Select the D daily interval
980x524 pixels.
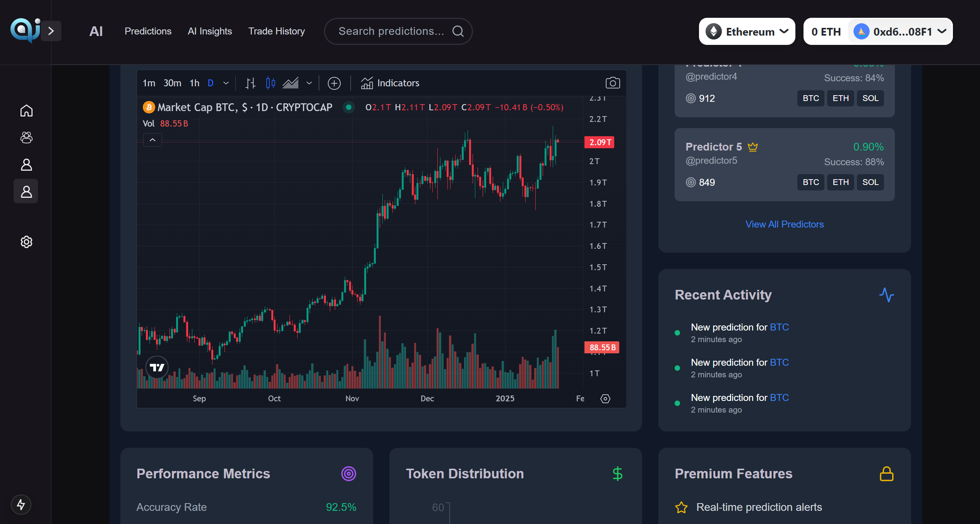coord(211,83)
